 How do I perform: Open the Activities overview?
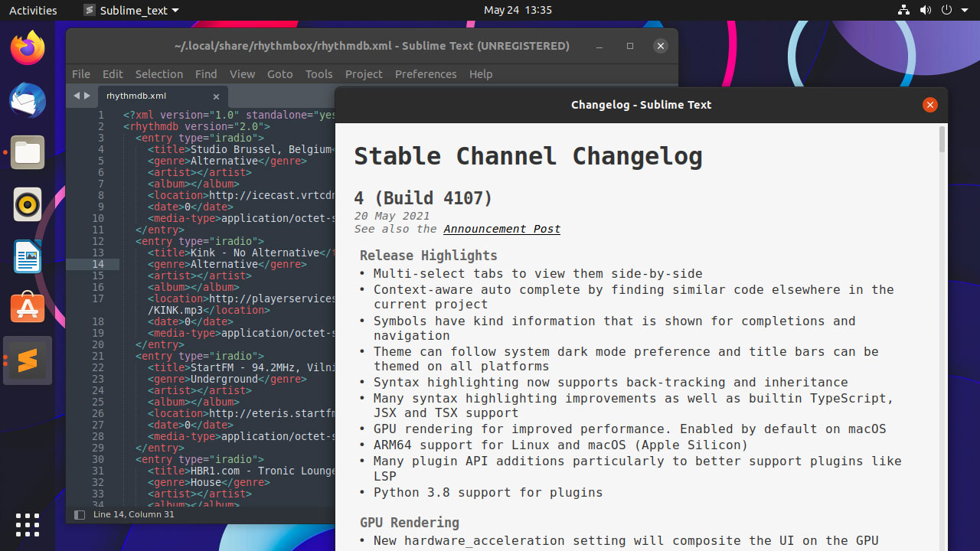(x=33, y=10)
